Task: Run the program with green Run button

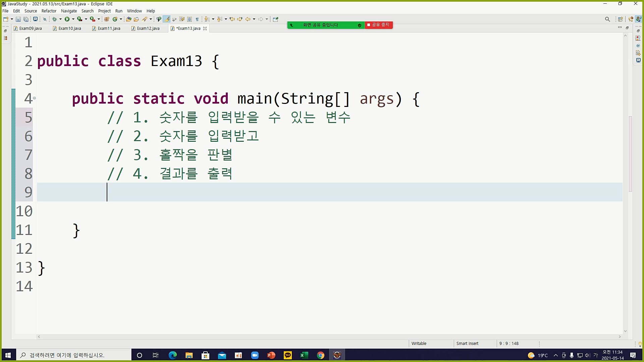Action: click(67, 19)
